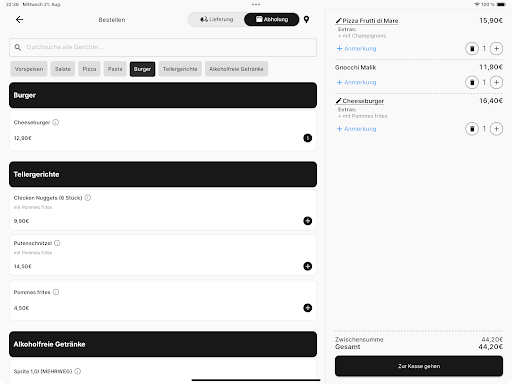Delete Gnocchi Malik from cart

coord(472,82)
